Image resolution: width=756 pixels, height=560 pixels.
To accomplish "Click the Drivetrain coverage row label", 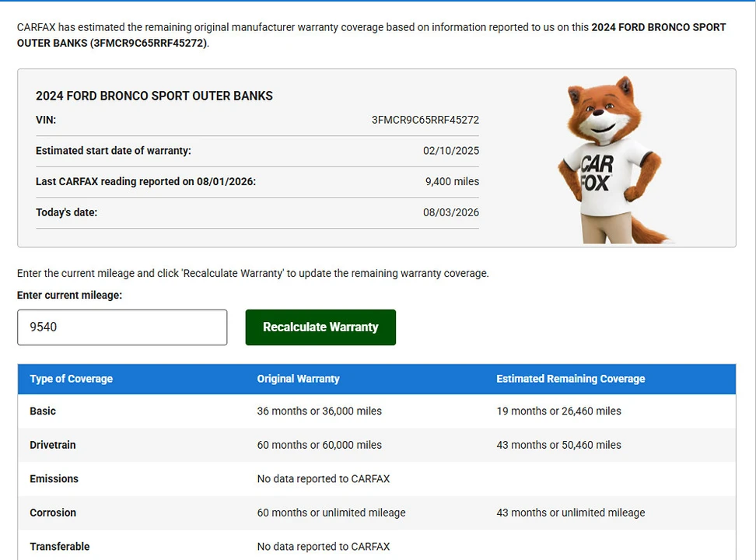I will [53, 445].
